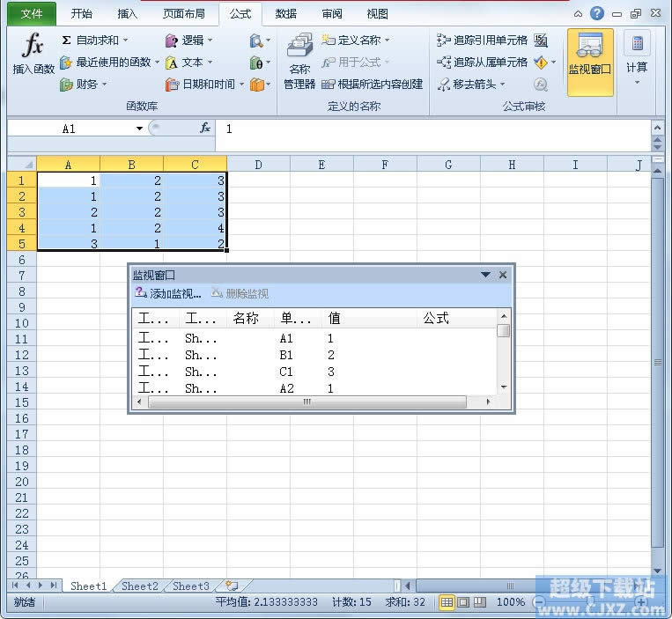This screenshot has height=619, width=672.
Task: Switch to Page Layout view in status bar
Action: [x=463, y=602]
